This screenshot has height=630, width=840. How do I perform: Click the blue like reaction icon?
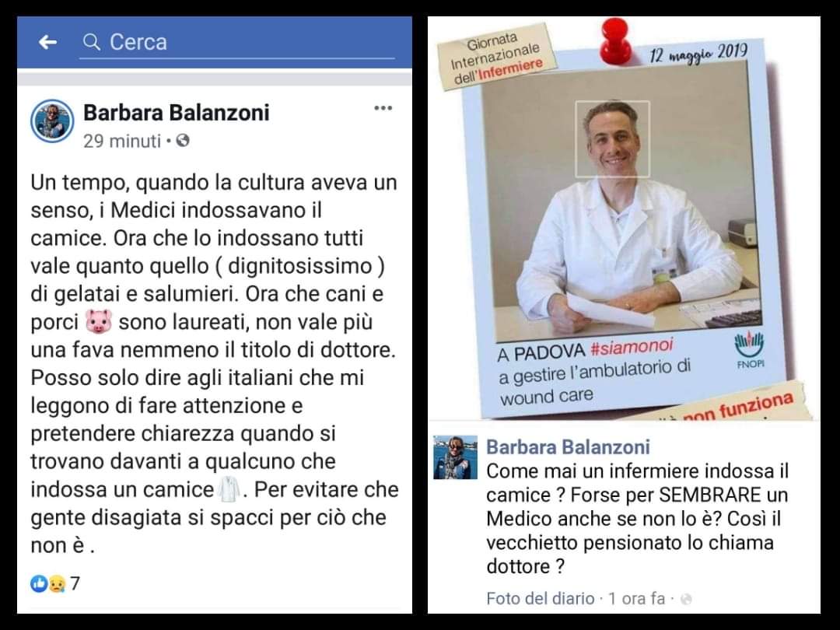[x=39, y=583]
